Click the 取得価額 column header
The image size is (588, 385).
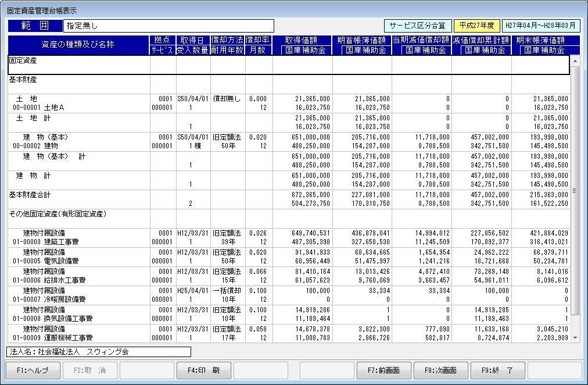point(302,41)
